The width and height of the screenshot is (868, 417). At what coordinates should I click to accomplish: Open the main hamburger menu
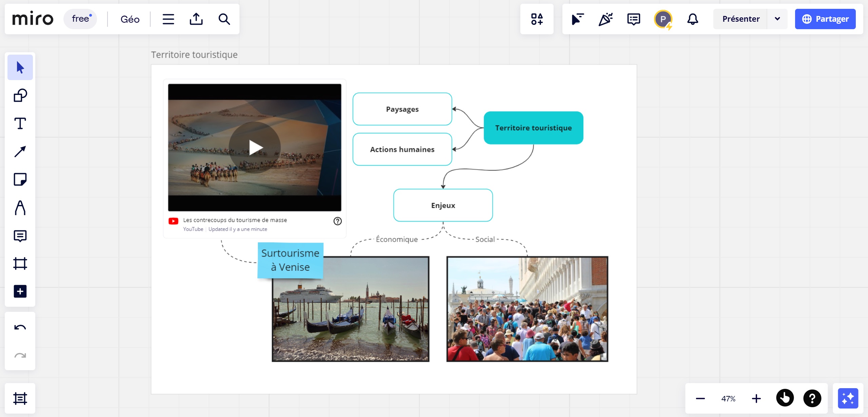[x=168, y=19]
